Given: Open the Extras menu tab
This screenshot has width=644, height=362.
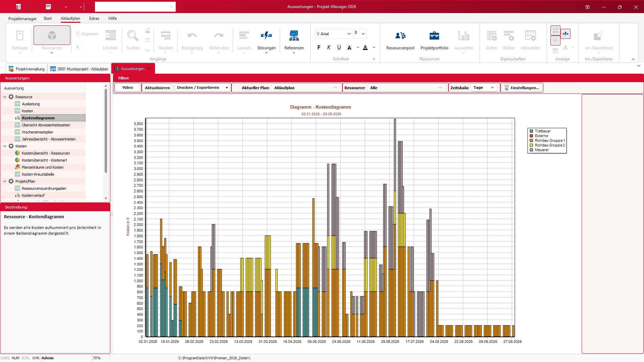Looking at the screenshot, I should click(x=94, y=18).
